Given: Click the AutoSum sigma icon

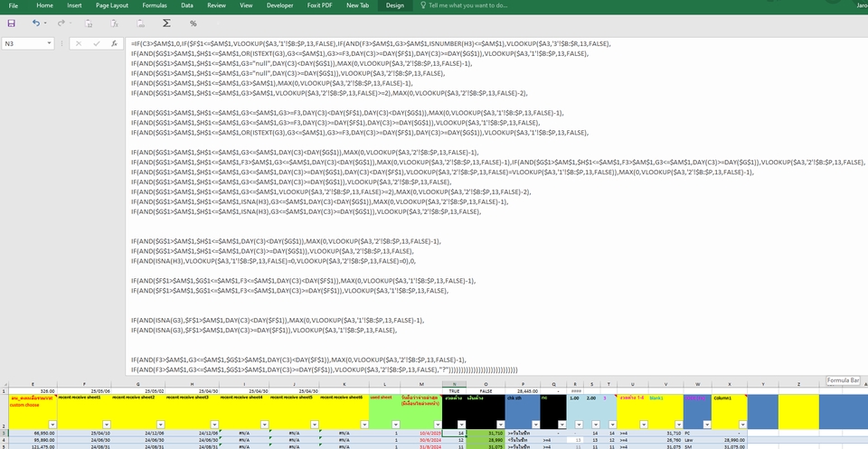Looking at the screenshot, I should tap(166, 23).
